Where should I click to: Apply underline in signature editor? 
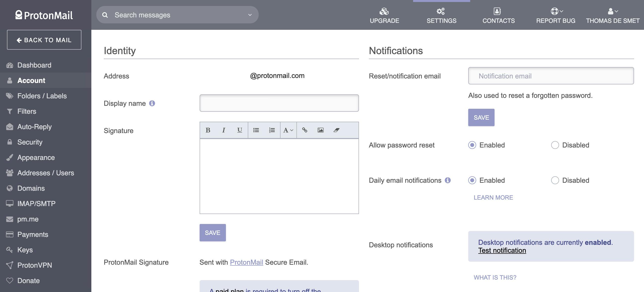click(x=240, y=130)
